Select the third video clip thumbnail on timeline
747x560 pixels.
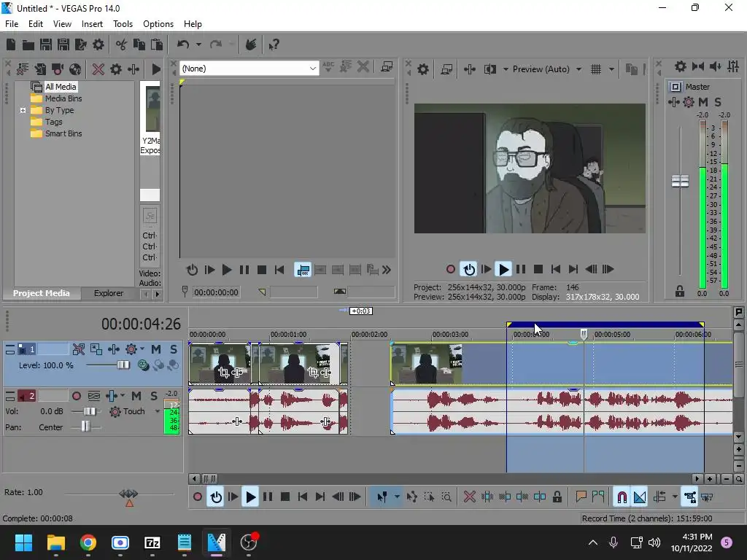click(426, 364)
